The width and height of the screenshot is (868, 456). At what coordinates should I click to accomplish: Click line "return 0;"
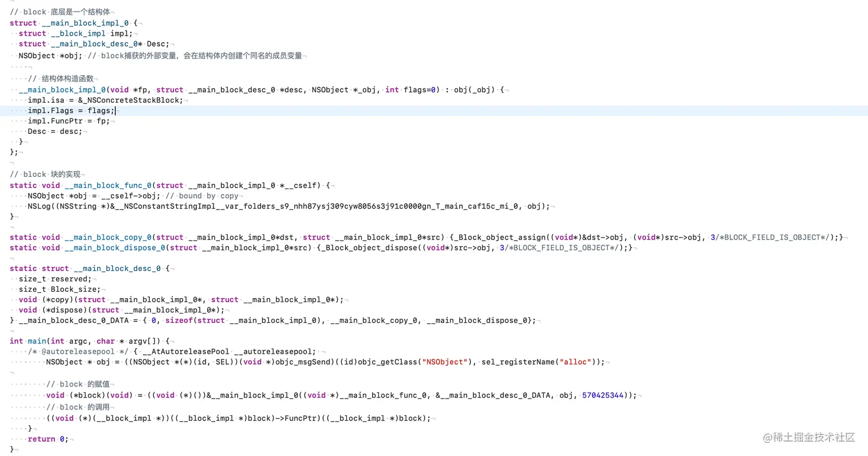click(x=48, y=439)
